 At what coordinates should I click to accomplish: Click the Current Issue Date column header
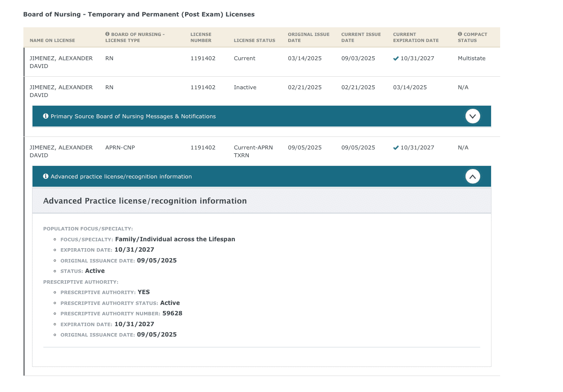pos(361,37)
